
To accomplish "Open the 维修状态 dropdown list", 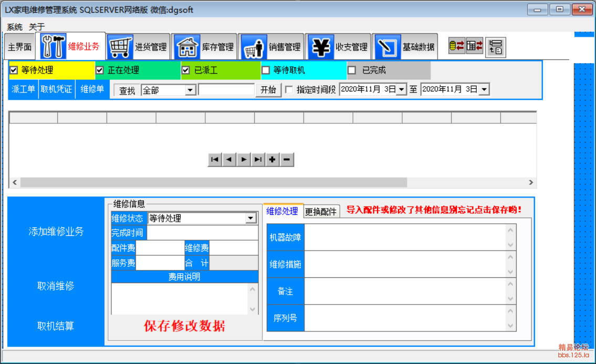I will pos(251,219).
